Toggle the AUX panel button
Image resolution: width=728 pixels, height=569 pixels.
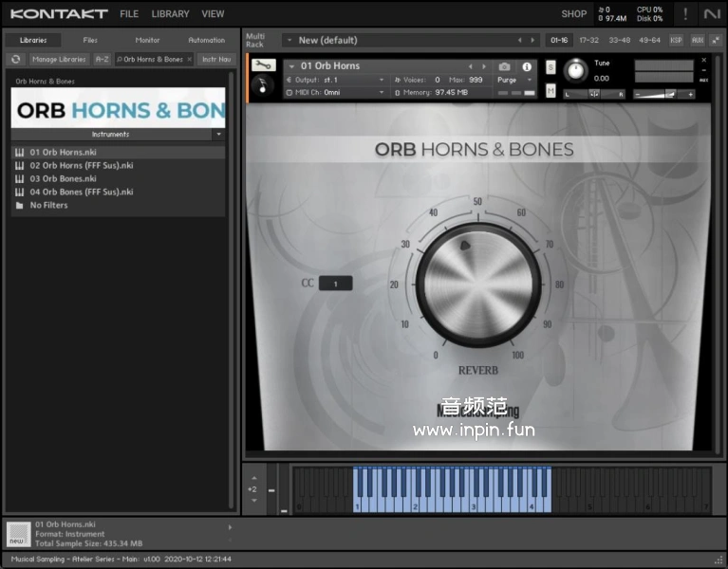[x=698, y=40]
